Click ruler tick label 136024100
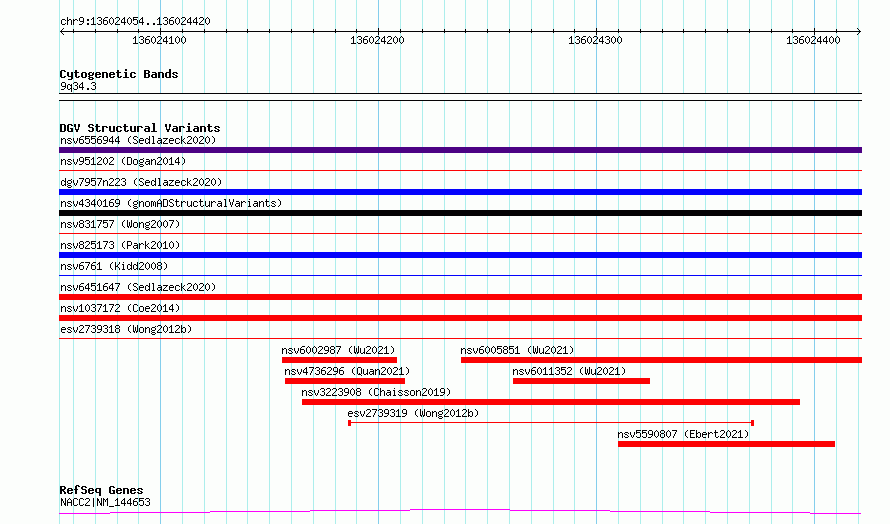Viewport: 890px width, 524px height. (x=159, y=40)
